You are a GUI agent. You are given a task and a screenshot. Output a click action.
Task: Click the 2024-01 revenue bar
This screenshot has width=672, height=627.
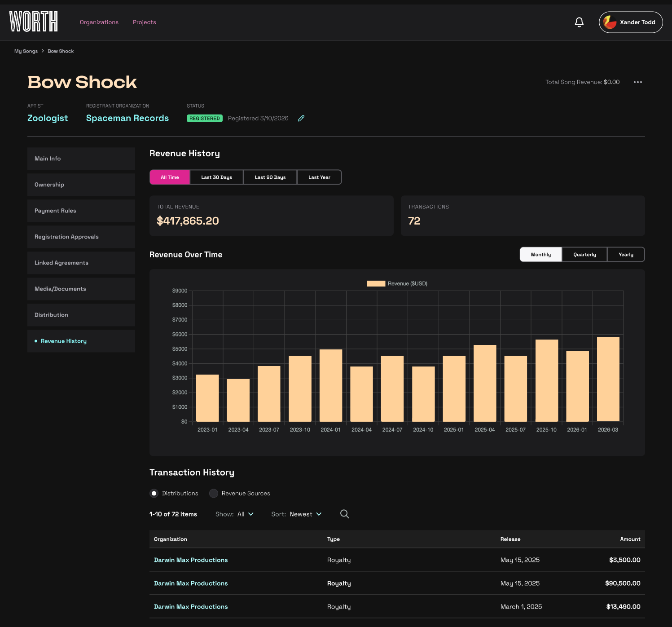tap(331, 385)
